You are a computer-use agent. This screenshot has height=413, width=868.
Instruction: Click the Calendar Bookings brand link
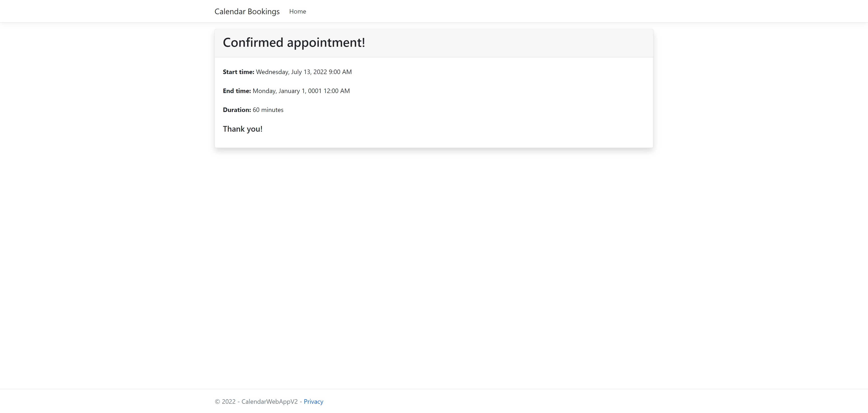(247, 11)
